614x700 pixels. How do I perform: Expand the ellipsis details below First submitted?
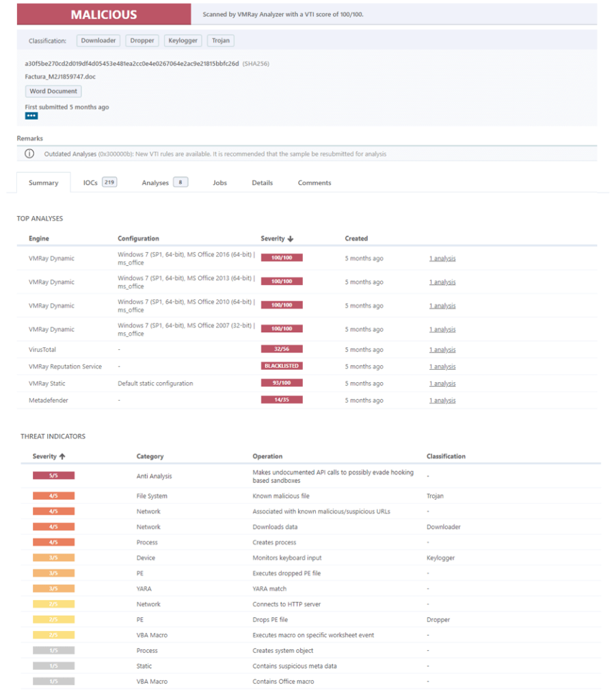(31, 116)
